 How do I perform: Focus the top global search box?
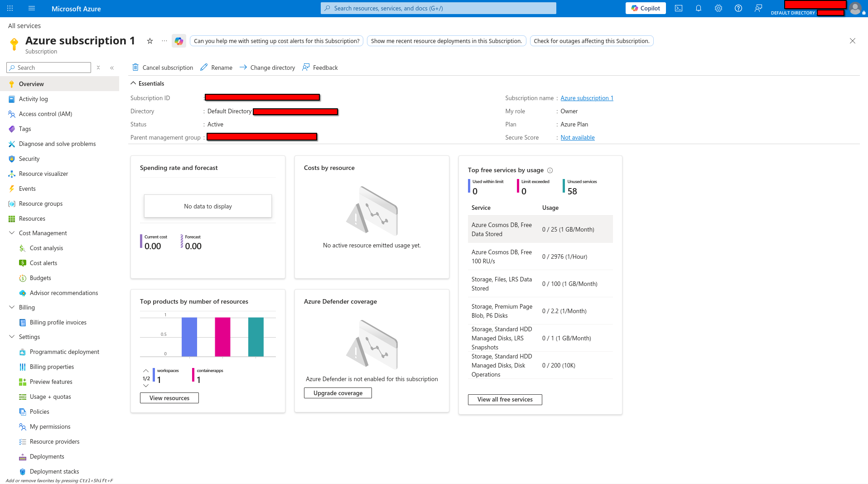(x=439, y=8)
